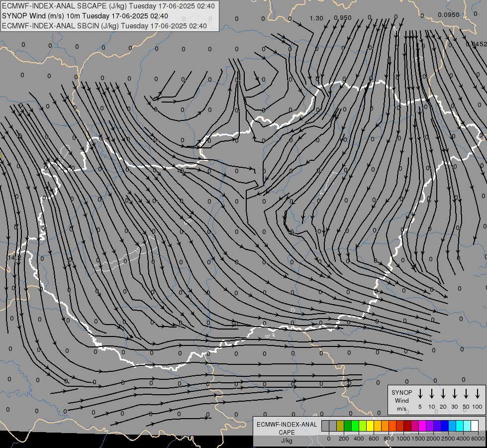This screenshot has width=487, height=448.
Task: Pick the bright magenta CAPE legend swatch
Action: pyautogui.click(x=422, y=426)
